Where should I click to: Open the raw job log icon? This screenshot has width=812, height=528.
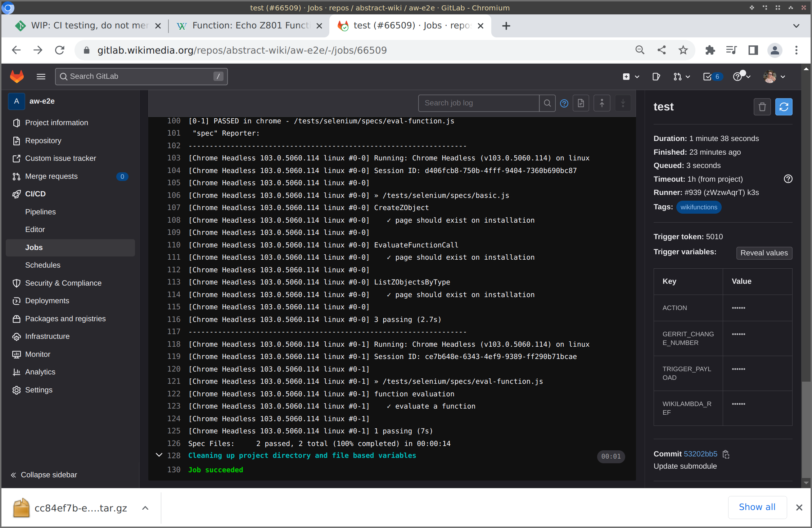point(581,103)
